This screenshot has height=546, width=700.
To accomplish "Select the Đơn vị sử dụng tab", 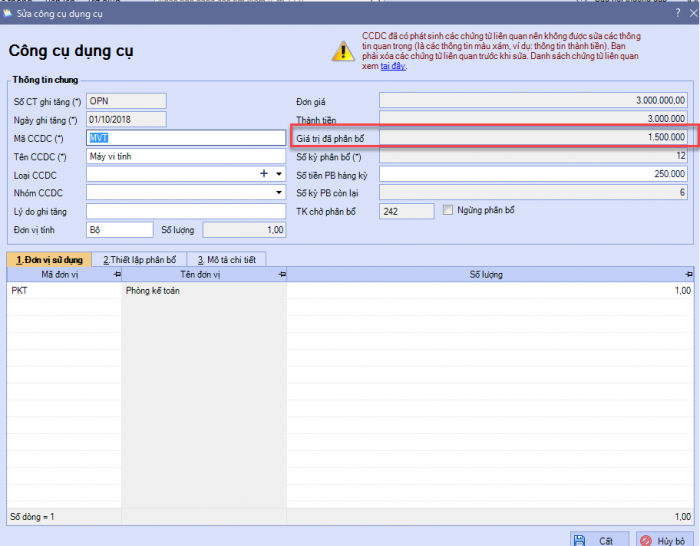I will (49, 259).
